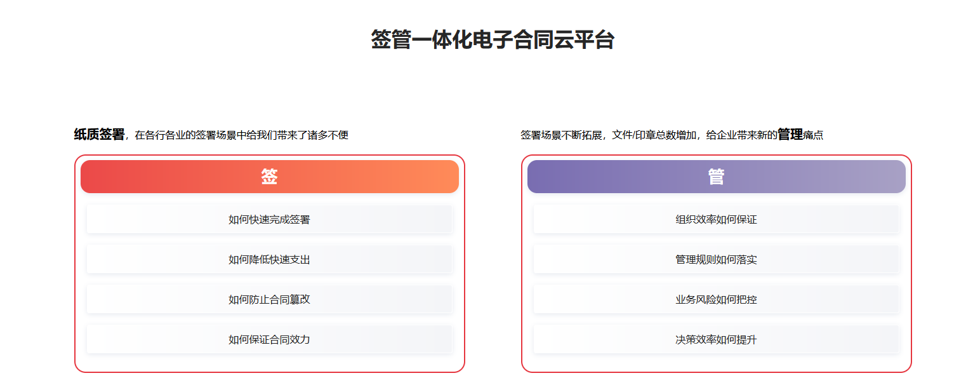Choose the 管理规则如何落实 item
Screen dimensions: 980x392
(x=717, y=259)
